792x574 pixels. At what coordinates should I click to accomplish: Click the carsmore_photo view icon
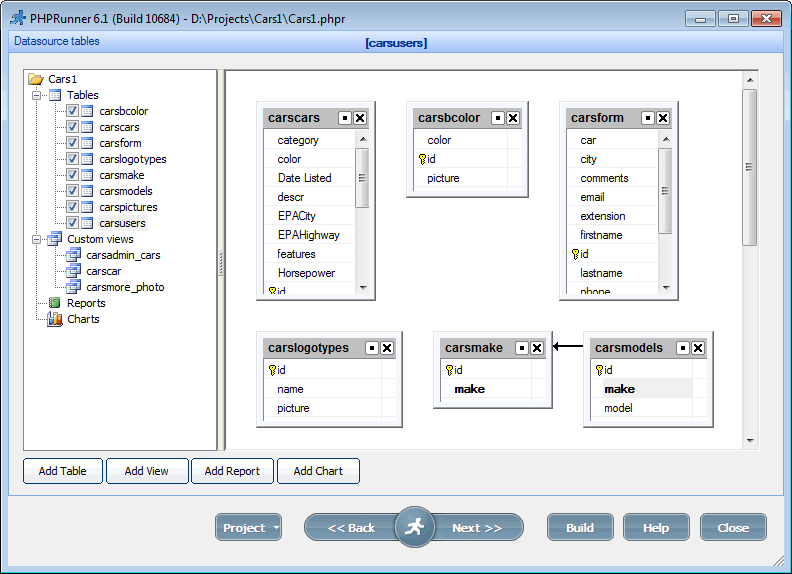(74, 287)
